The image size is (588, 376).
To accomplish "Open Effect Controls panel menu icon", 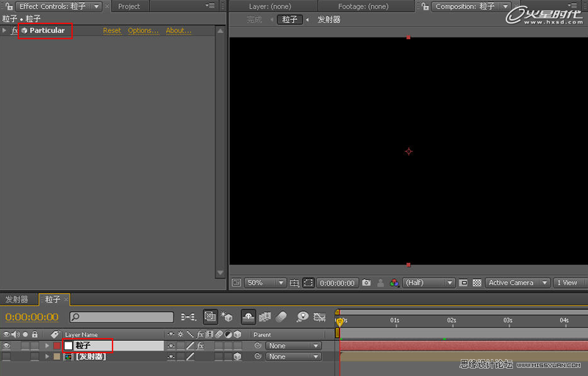I will point(211,6).
